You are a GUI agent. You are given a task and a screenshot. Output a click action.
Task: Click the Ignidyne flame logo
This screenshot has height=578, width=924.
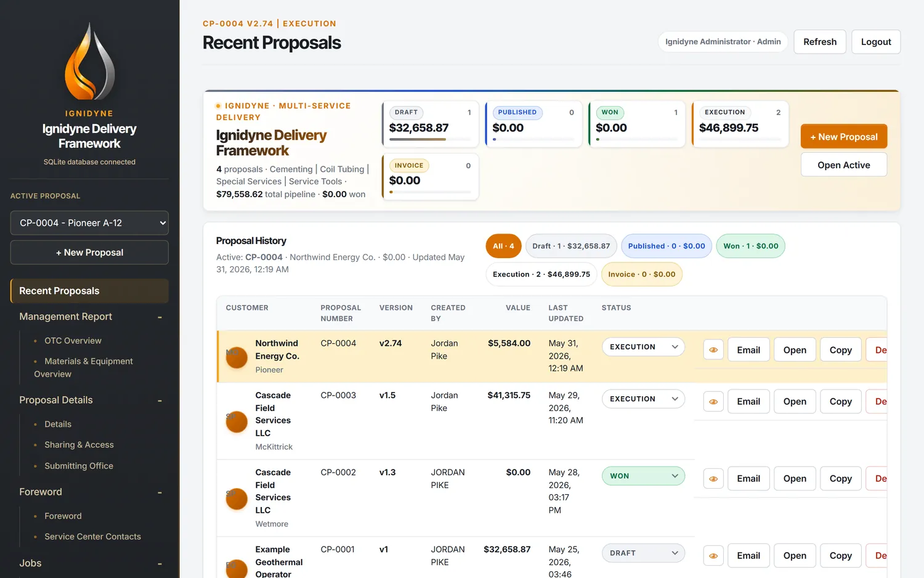point(89,61)
